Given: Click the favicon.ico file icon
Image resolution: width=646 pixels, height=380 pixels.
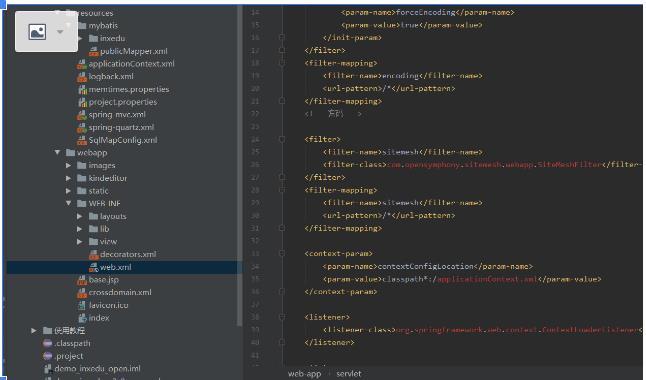Looking at the screenshot, I should pyautogui.click(x=82, y=305).
